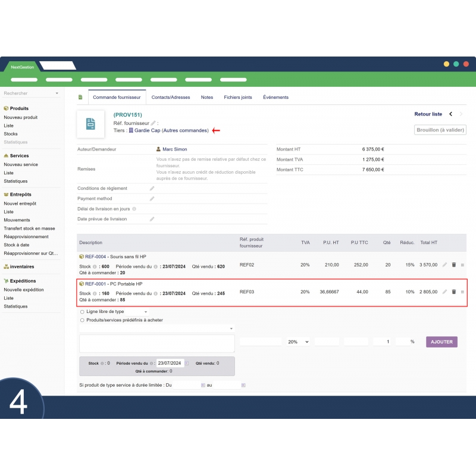Screen dimensions: 476x476
Task: Open the Commande fournisseur tab
Action: 117,97
